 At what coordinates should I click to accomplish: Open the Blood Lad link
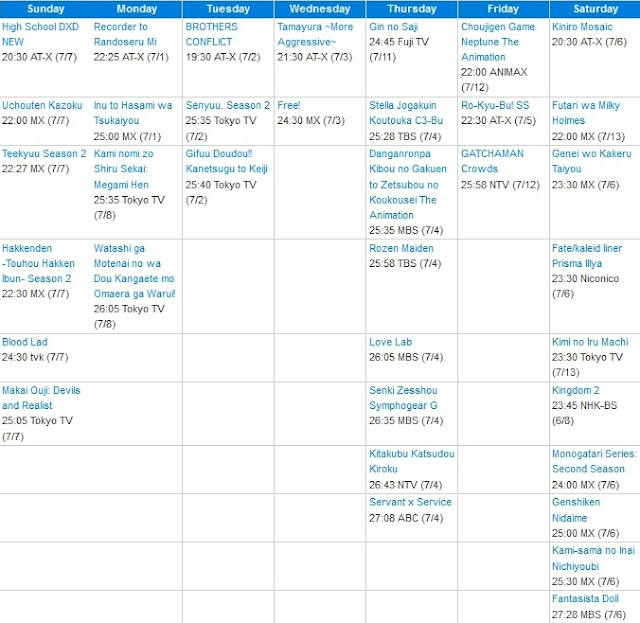click(24, 342)
